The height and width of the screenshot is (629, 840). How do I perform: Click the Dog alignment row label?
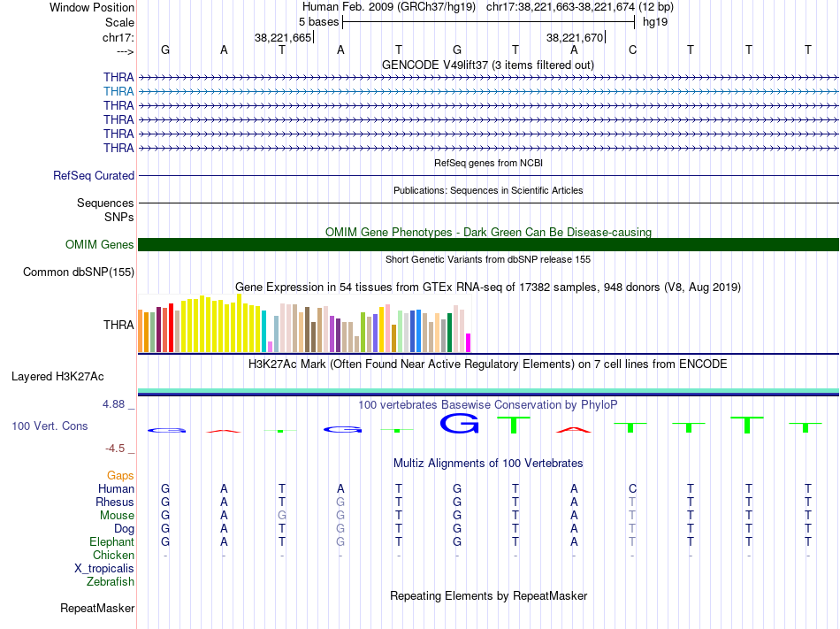point(124,529)
